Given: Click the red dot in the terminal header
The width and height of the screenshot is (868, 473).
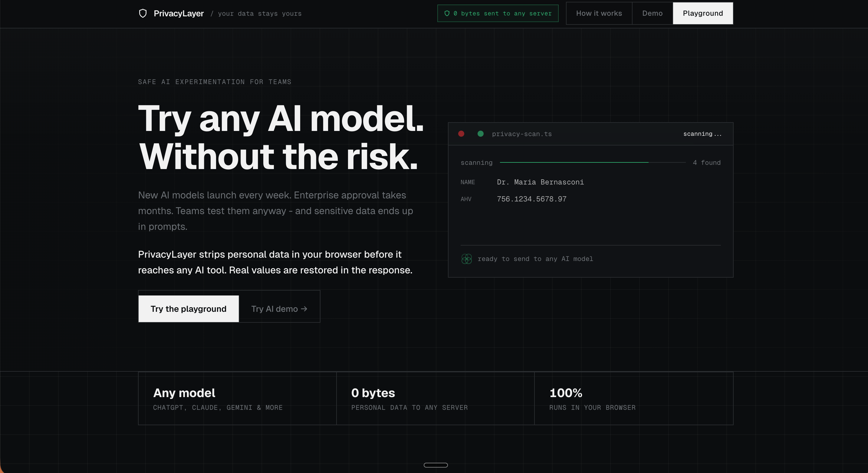Looking at the screenshot, I should pyautogui.click(x=461, y=134).
